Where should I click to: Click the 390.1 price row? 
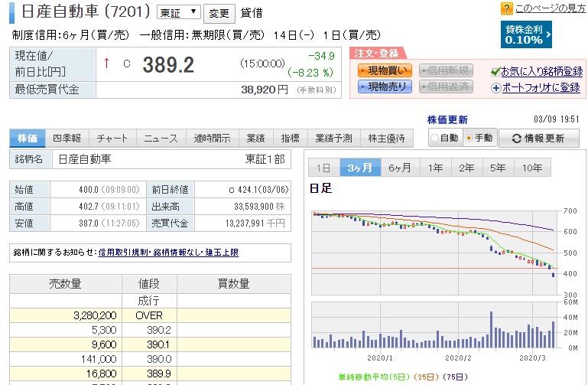150,345
